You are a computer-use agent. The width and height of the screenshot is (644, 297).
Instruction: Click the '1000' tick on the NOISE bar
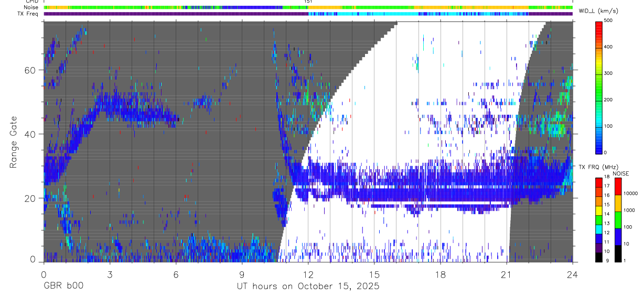tap(629, 210)
